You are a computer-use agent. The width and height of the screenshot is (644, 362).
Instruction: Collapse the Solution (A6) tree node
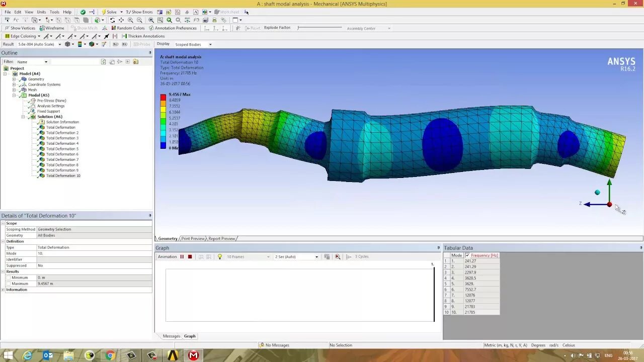pyautogui.click(x=23, y=117)
